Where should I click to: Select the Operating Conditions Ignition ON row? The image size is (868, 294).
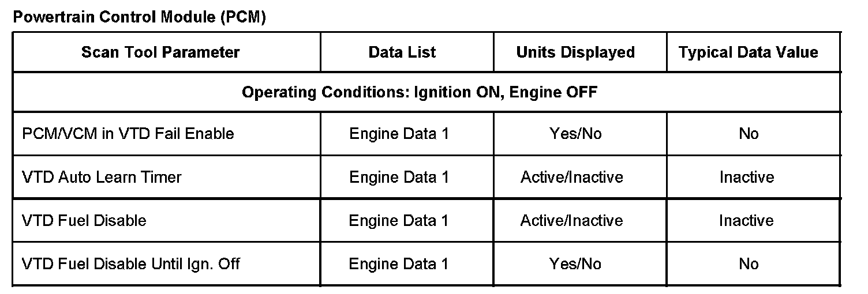[420, 92]
